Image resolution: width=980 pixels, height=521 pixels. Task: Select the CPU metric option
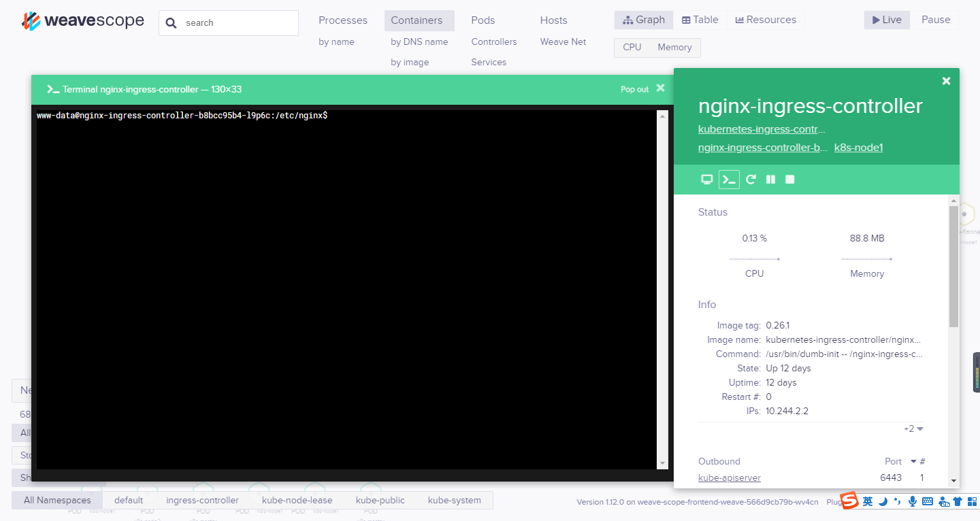(632, 48)
